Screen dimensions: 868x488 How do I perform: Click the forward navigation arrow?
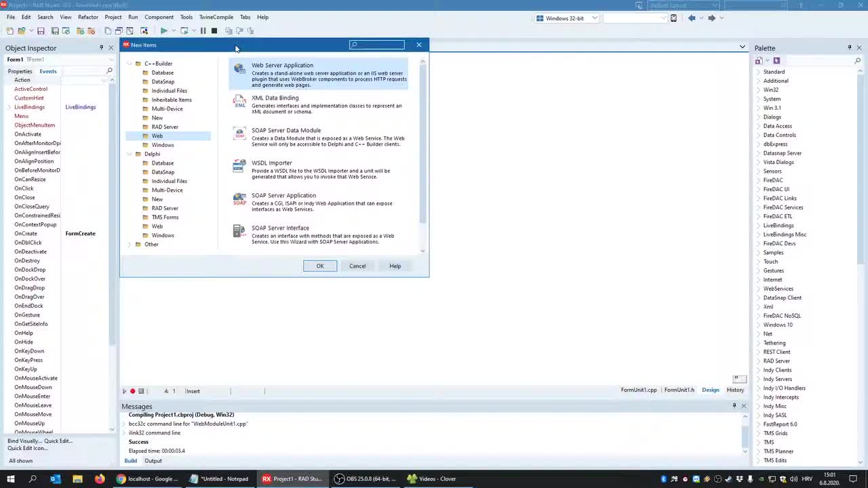coord(711,18)
